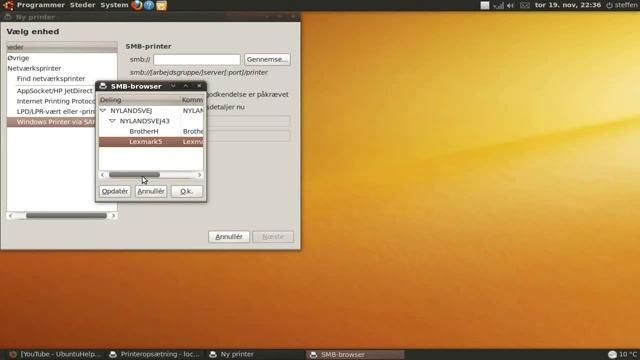
Task: Select NYLANDSVEJ workgroup row
Action: click(x=151, y=111)
